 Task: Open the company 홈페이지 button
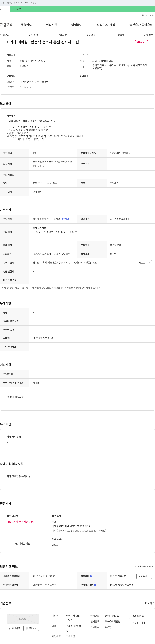tap(139, 616)
